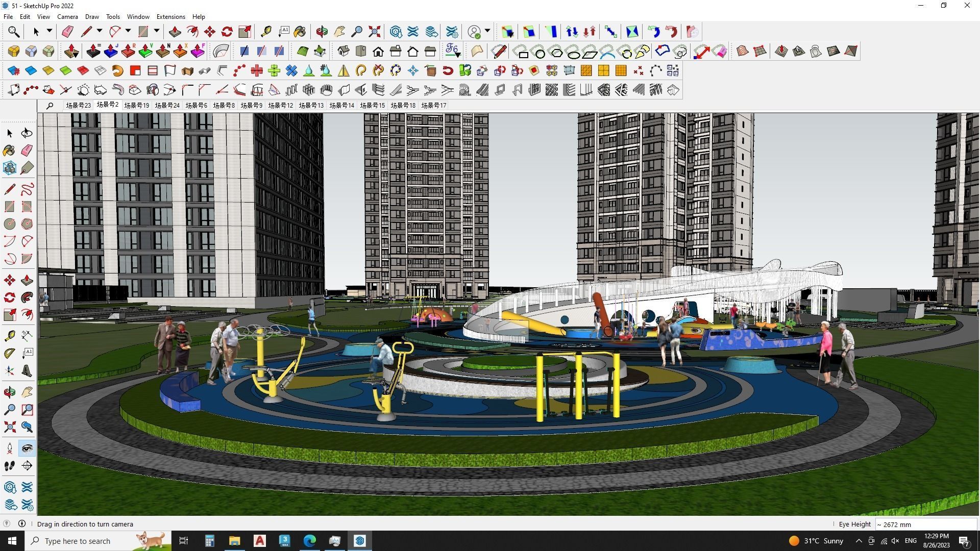Open the Extensions menu
980x551 pixels.
coord(170,17)
